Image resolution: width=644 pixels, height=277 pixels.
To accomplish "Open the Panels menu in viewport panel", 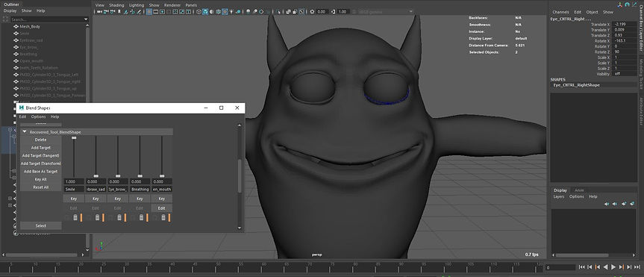I will [x=191, y=5].
